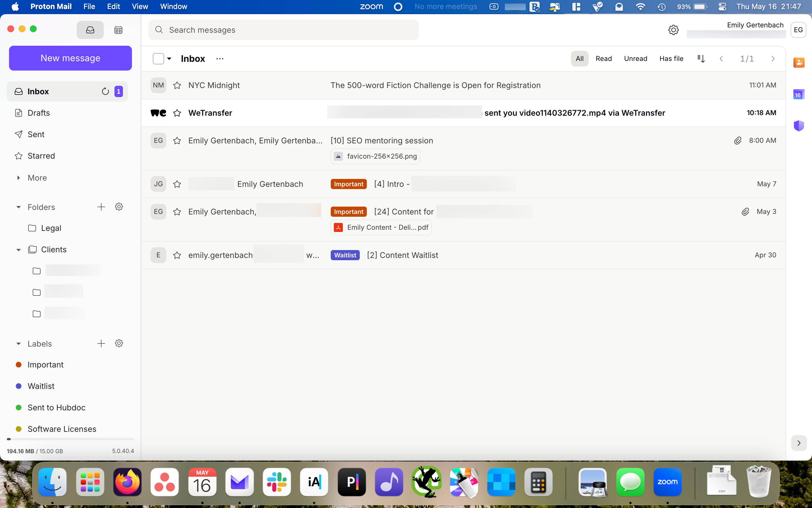Viewport: 812px width, 508px height.
Task: Open Proton security shield icon in right sidebar
Action: pos(798,126)
